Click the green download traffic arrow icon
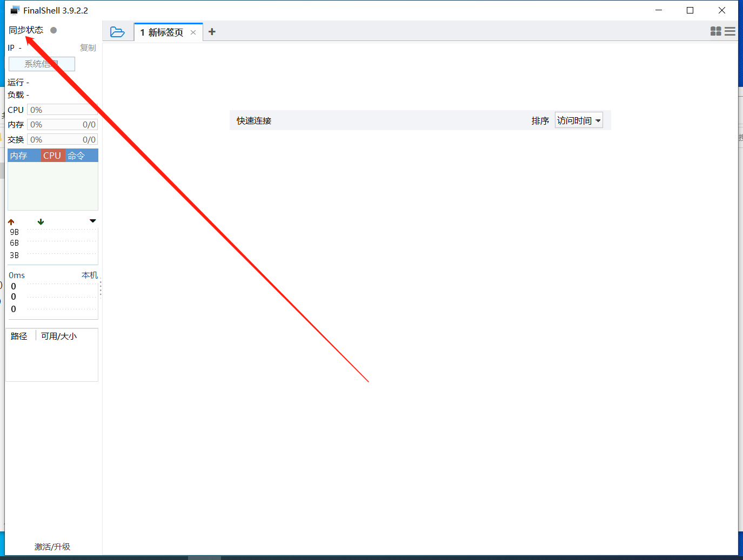Screen dimensions: 743x560 pyautogui.click(x=40, y=221)
